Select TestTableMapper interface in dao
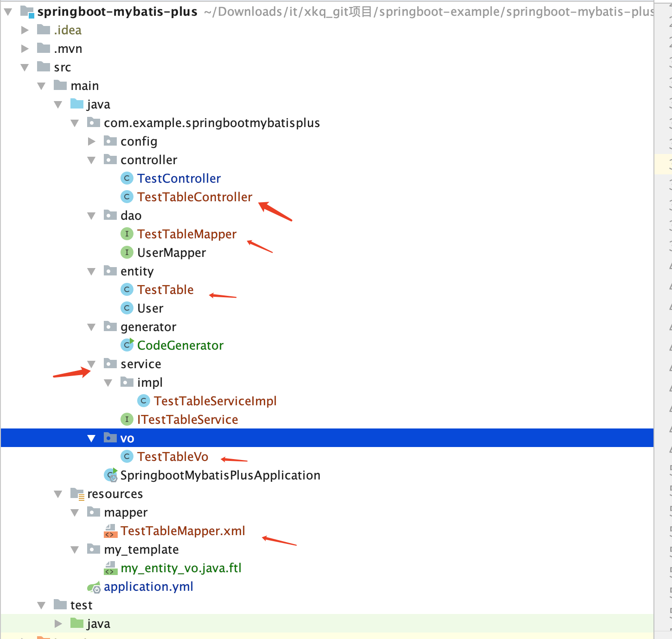The image size is (672, 639). pos(187,234)
